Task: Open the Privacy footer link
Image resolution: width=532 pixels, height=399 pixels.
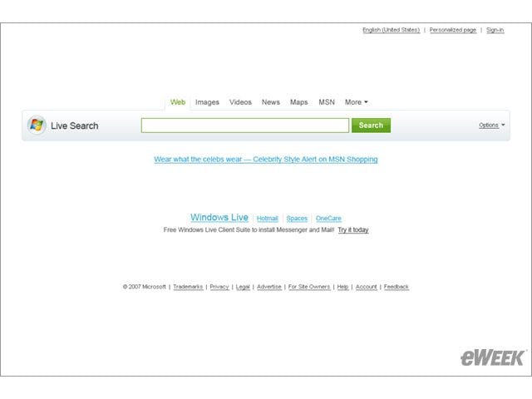Action: [x=219, y=287]
